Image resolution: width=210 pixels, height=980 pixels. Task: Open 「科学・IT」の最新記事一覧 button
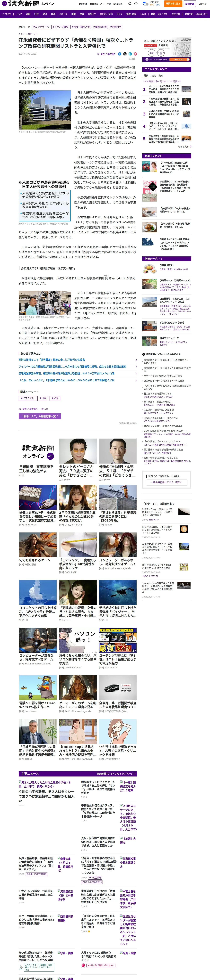coord(40,416)
